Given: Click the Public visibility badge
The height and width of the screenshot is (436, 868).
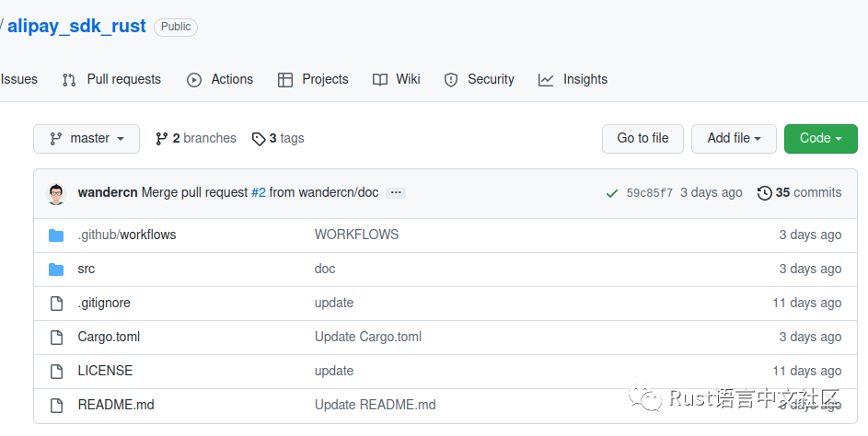Looking at the screenshot, I should pyautogui.click(x=176, y=27).
